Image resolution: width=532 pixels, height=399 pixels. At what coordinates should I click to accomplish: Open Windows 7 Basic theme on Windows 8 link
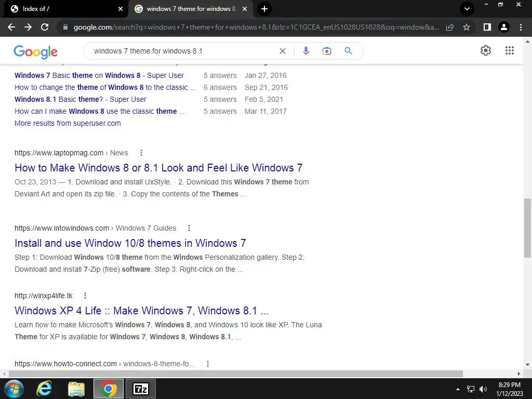[x=99, y=75]
